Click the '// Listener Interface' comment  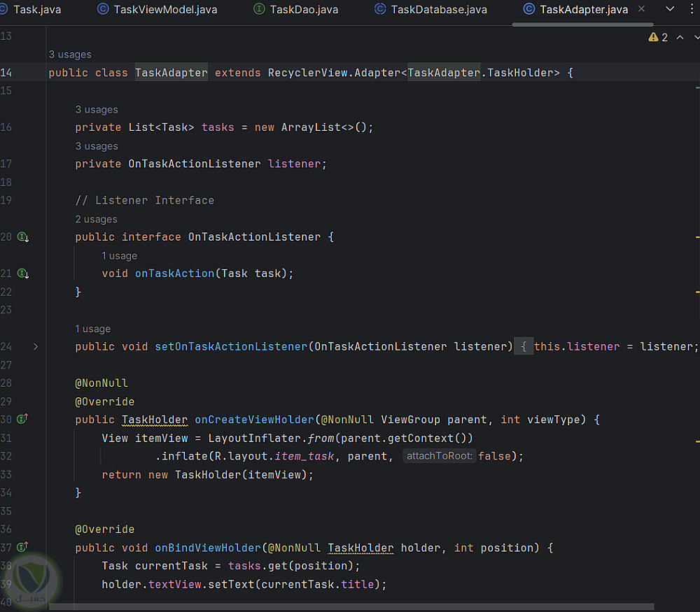(145, 200)
